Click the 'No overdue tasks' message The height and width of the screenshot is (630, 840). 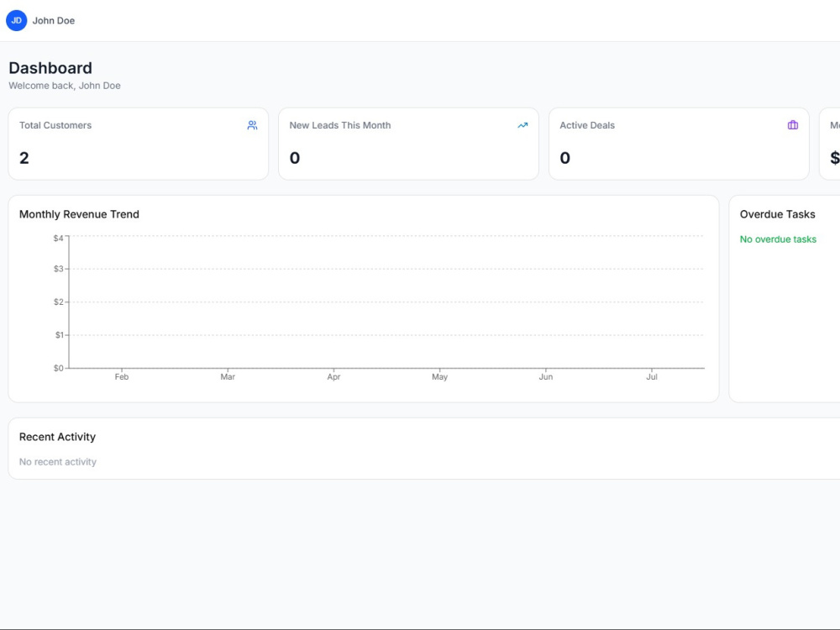tap(778, 239)
